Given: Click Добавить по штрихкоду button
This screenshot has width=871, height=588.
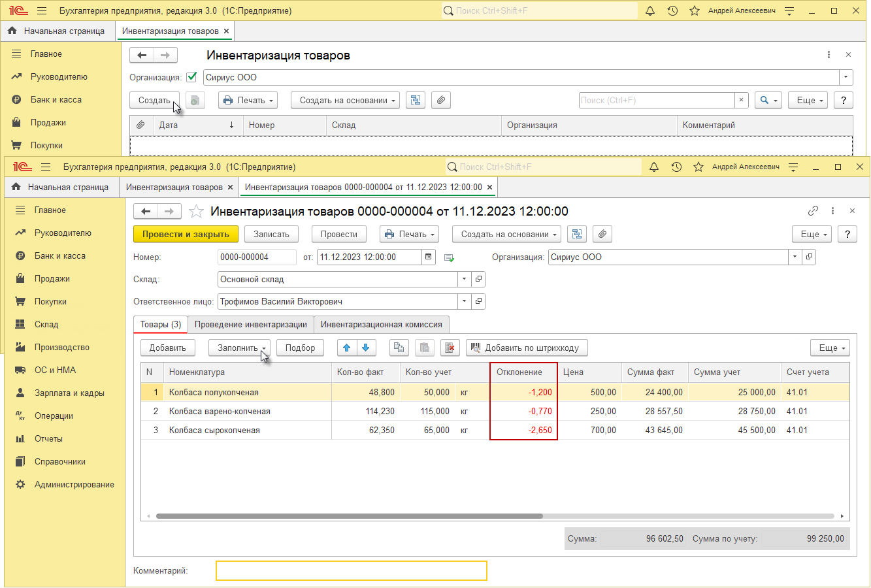Looking at the screenshot, I should click(x=527, y=348).
